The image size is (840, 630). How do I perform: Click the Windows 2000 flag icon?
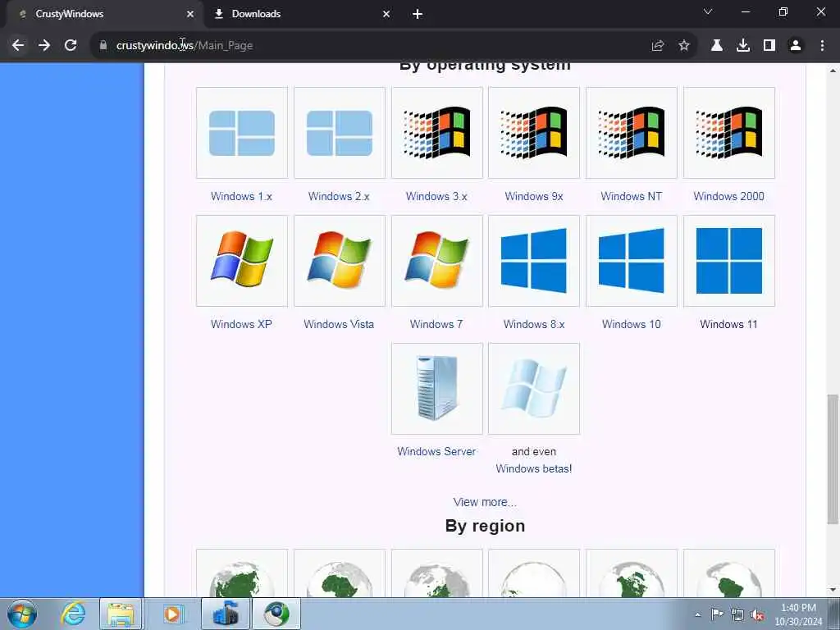coord(729,133)
